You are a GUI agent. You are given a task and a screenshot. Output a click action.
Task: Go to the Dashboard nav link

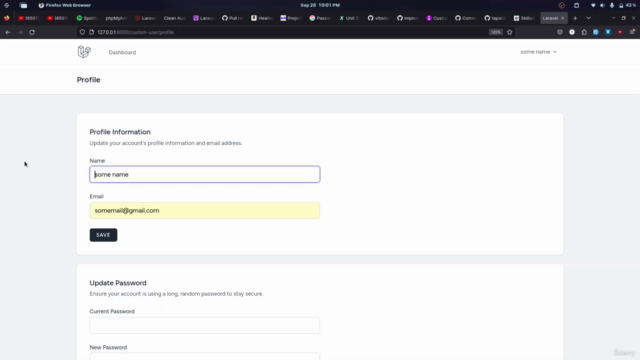(122, 52)
